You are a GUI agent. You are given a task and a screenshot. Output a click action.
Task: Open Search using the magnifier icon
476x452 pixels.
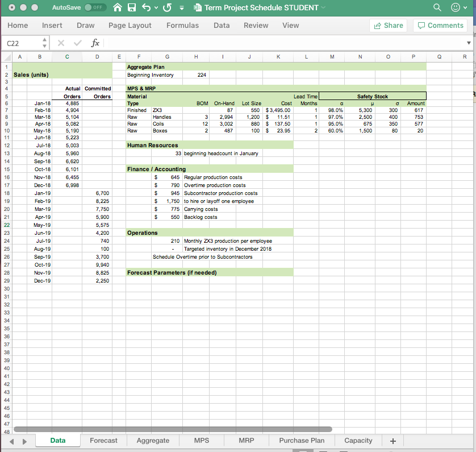(437, 7)
